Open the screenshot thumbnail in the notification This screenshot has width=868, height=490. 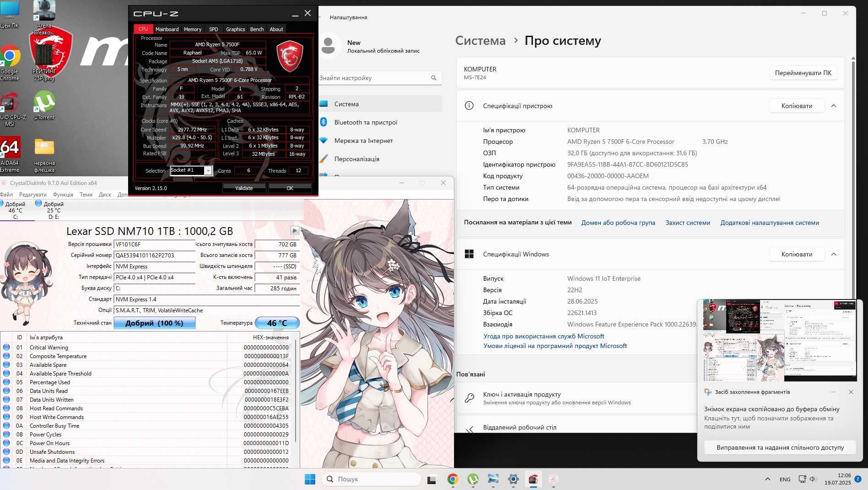(x=780, y=341)
